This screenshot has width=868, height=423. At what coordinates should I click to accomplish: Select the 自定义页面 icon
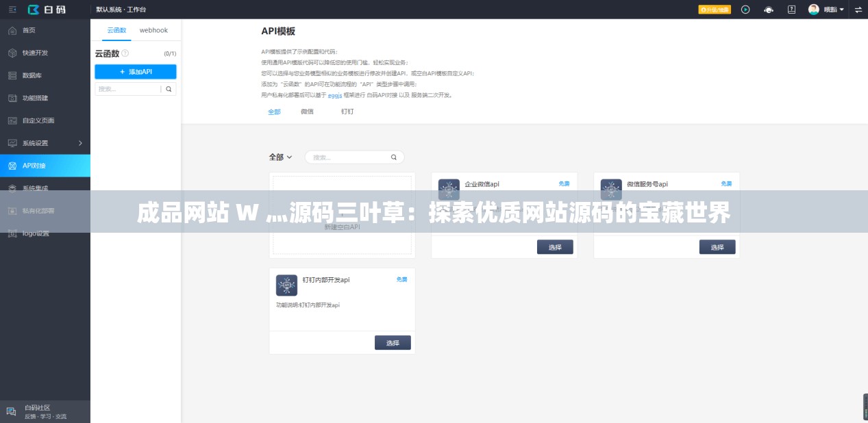coord(10,120)
